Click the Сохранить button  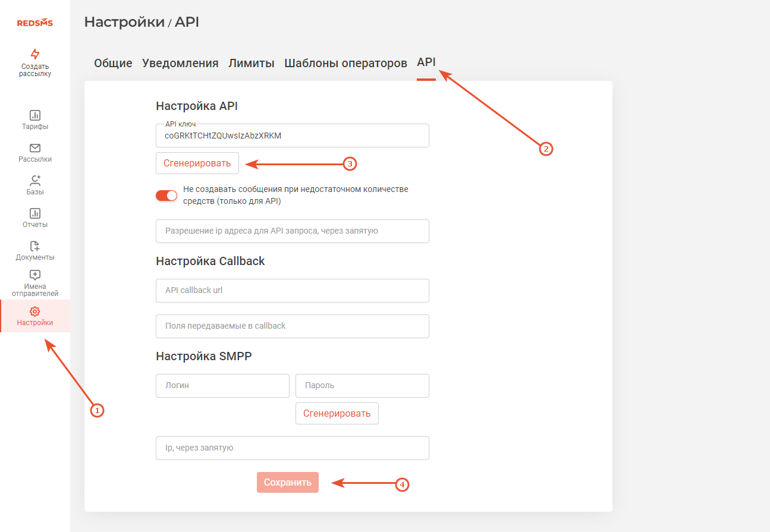[x=288, y=483]
